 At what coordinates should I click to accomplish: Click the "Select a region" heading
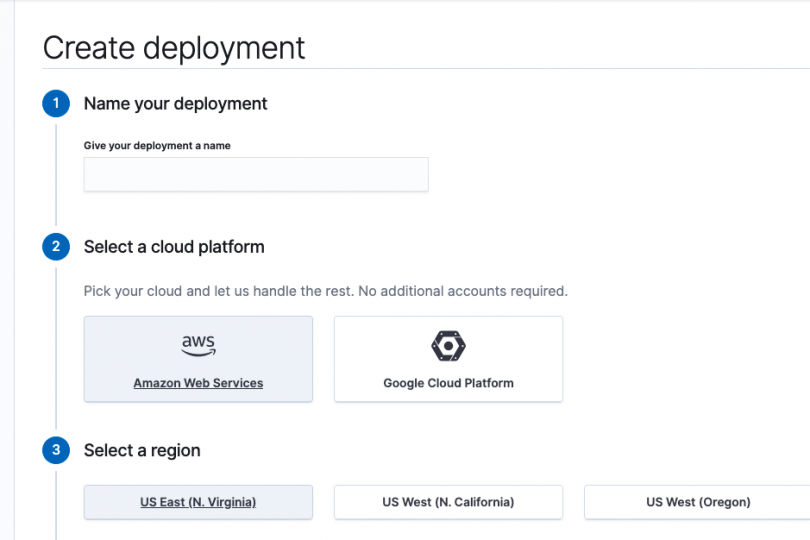pyautogui.click(x=142, y=451)
